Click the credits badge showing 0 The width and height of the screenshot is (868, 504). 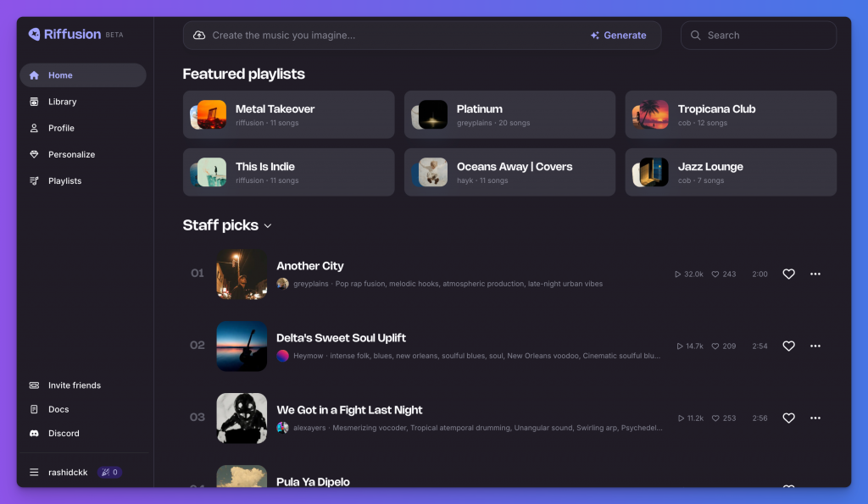[109, 472]
